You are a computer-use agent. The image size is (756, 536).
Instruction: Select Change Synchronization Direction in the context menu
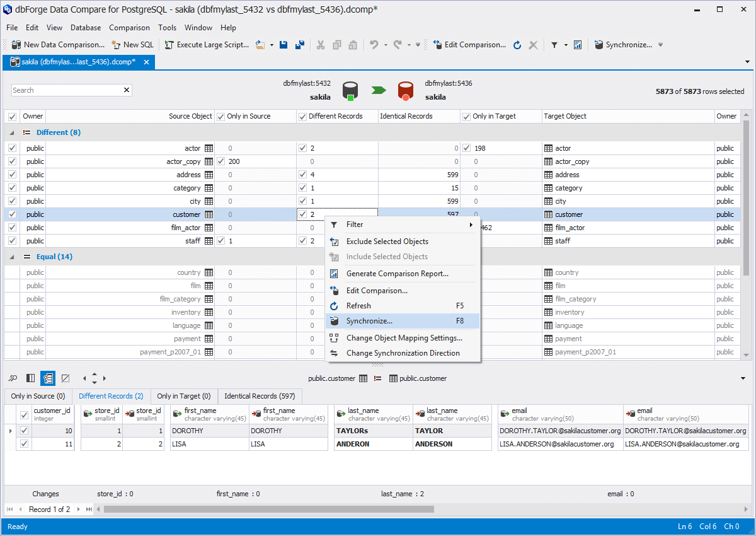click(x=403, y=353)
